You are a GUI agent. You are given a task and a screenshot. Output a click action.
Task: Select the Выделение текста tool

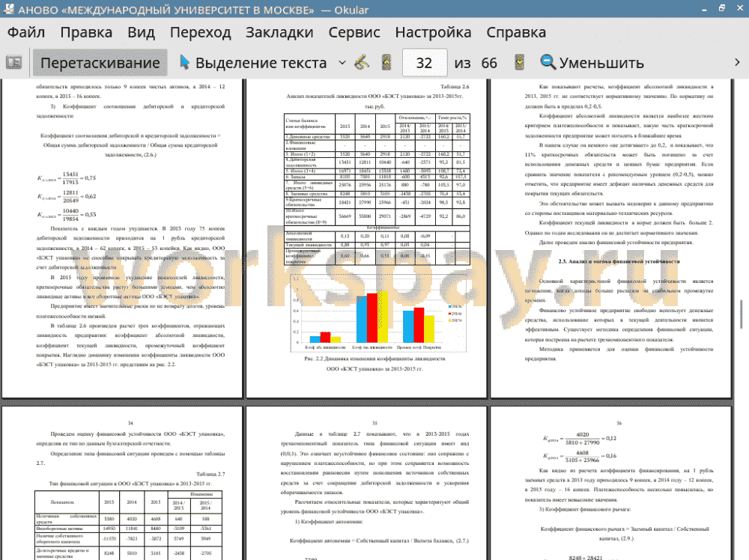tap(253, 63)
